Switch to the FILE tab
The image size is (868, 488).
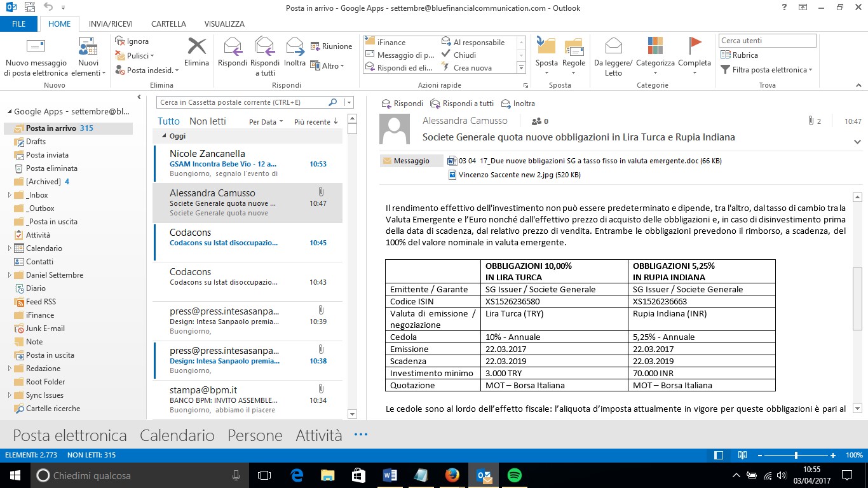(x=19, y=24)
